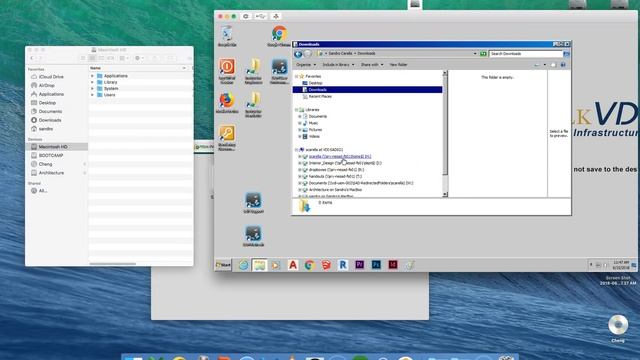Viewport: 640px width, 360px height.
Task: Open the Firefox desktop shortcut
Action: pyautogui.click(x=227, y=102)
